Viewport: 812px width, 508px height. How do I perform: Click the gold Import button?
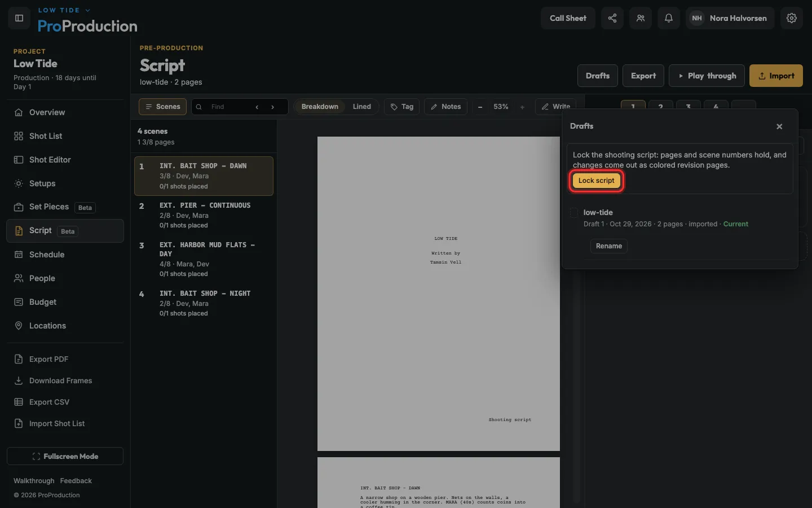click(776, 76)
